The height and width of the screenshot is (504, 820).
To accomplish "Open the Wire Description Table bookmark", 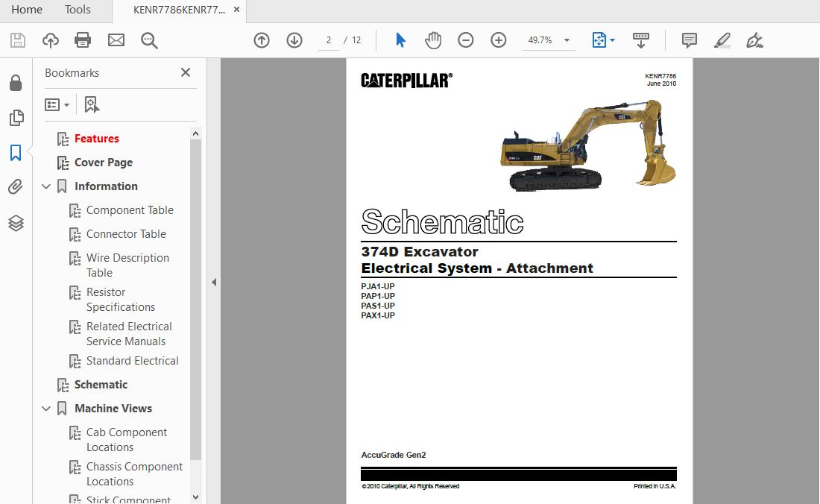I will 127,265.
